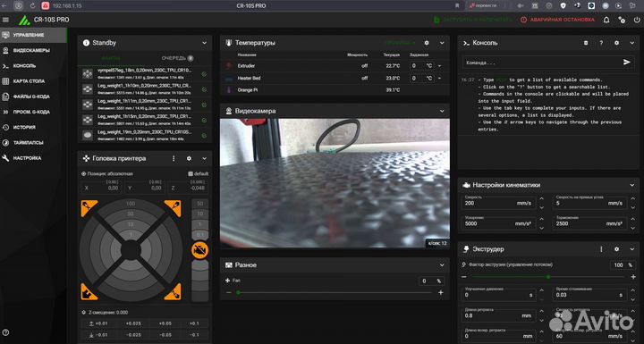The width and height of the screenshot is (644, 344).
Task: Open the История sidebar page
Action: click(34, 127)
